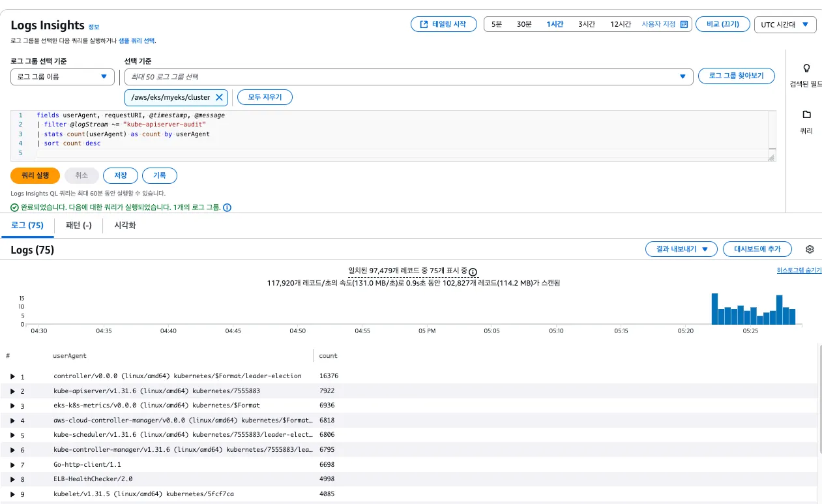The image size is (822, 504).
Task: Open the export results dropdown
Action: (681, 249)
